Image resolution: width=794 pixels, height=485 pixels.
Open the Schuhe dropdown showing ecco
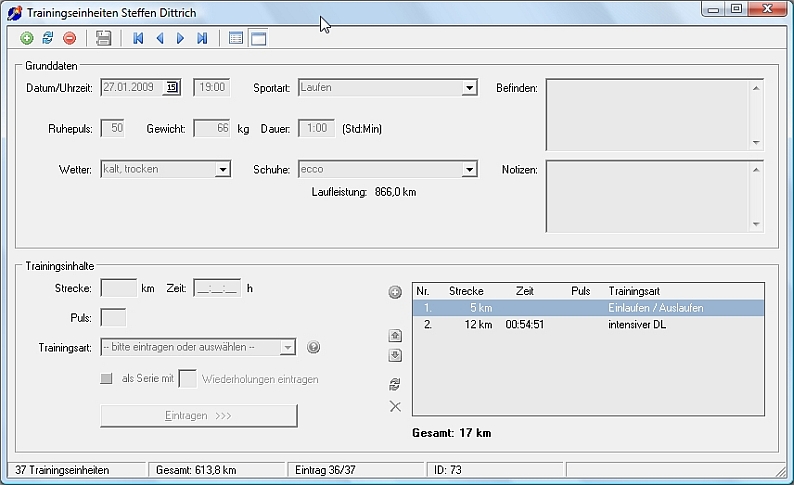(469, 169)
